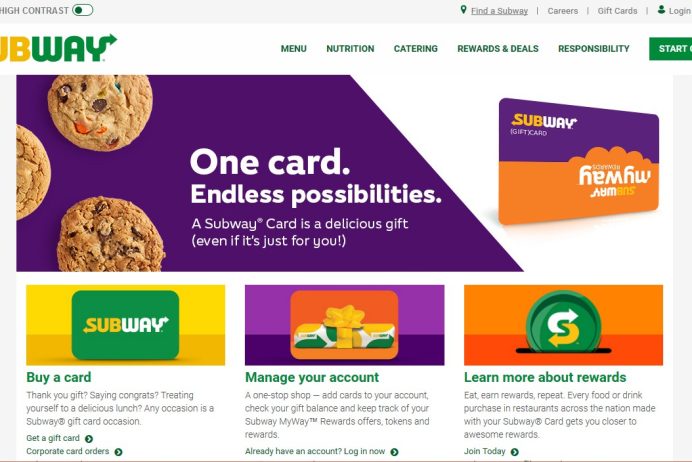Click the location pin icon beside Find a Subway

(463, 10)
